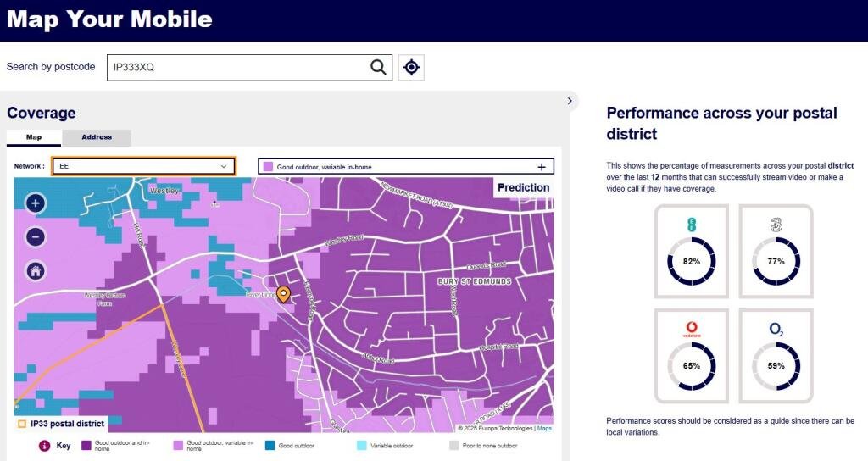Open the Maps attribution link

(x=543, y=428)
